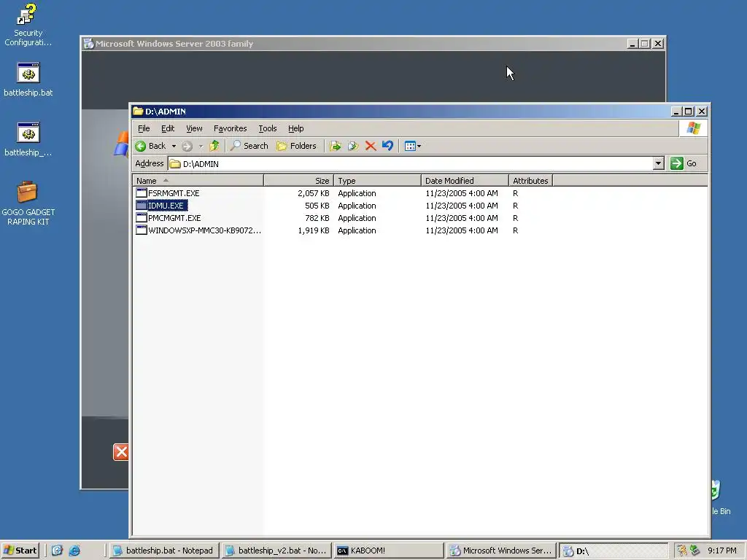This screenshot has width=747, height=560.
Task: Click folder icon in D:\ADMIN title bar
Action: click(x=138, y=111)
